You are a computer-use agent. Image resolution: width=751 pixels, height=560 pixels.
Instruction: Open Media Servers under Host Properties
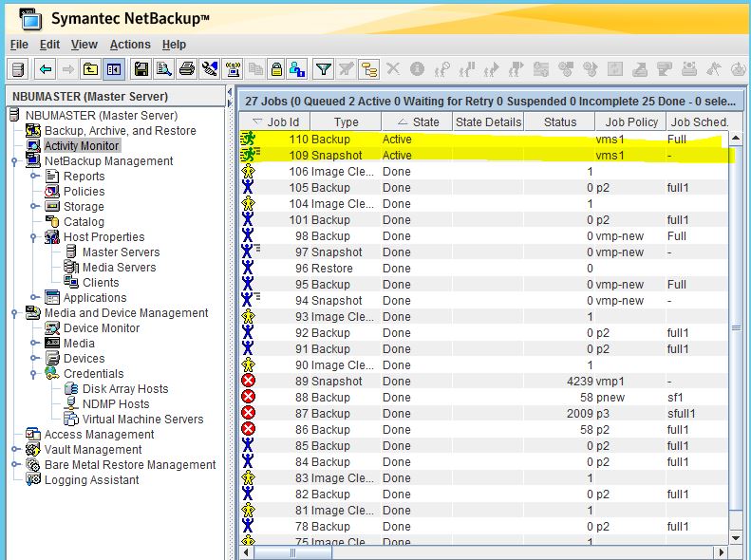120,268
